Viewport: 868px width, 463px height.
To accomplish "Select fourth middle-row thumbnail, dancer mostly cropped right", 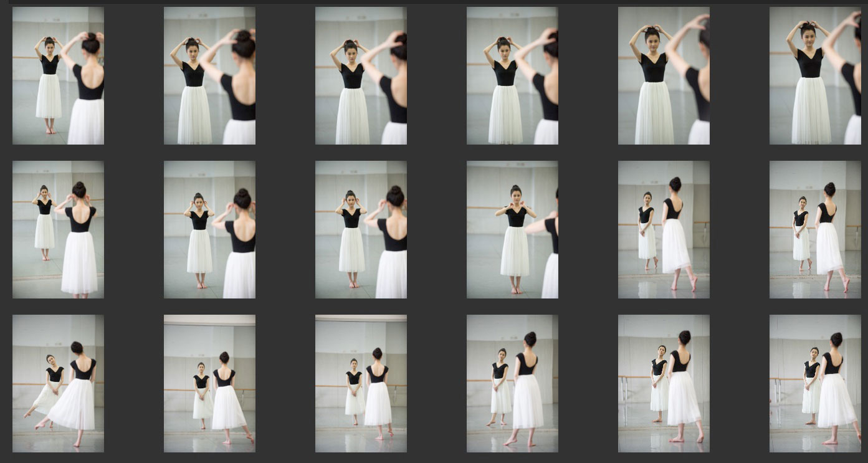I will click(512, 229).
